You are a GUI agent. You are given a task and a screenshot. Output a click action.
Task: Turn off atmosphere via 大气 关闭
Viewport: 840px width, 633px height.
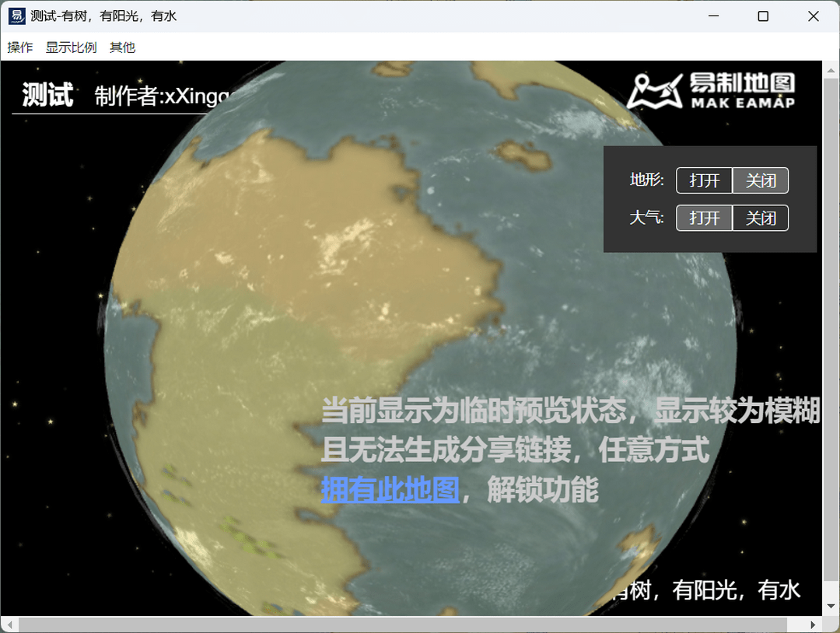coord(761,218)
